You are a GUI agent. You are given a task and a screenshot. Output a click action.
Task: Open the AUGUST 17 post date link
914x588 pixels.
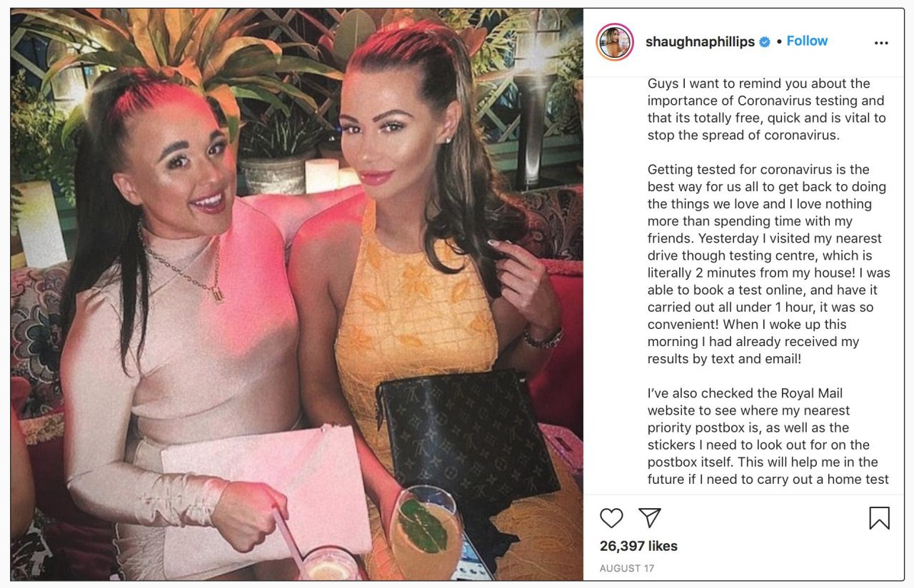pyautogui.click(x=626, y=569)
